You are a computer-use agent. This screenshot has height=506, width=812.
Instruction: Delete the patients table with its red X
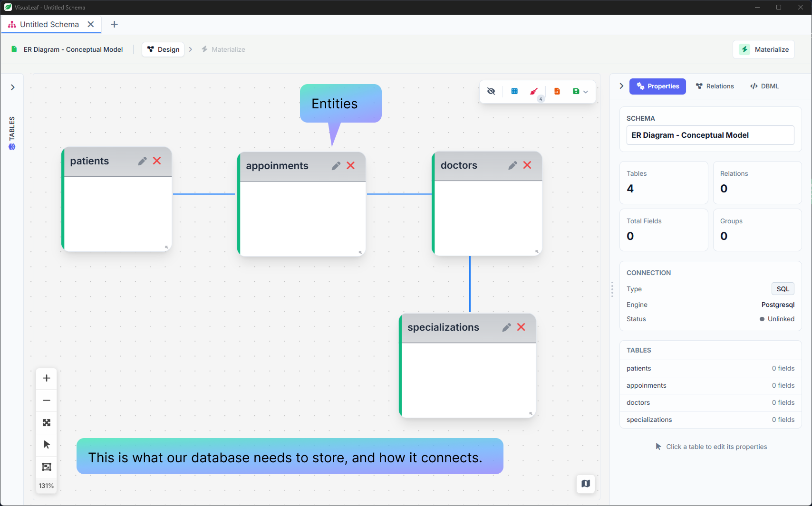coord(157,161)
